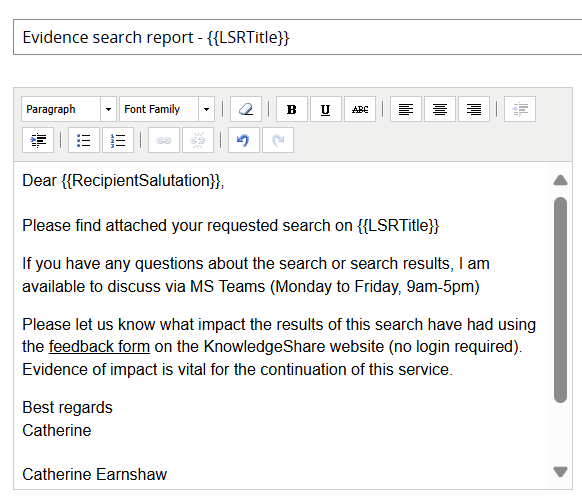Click the outdent icon
The width and height of the screenshot is (582, 499).
click(x=520, y=109)
